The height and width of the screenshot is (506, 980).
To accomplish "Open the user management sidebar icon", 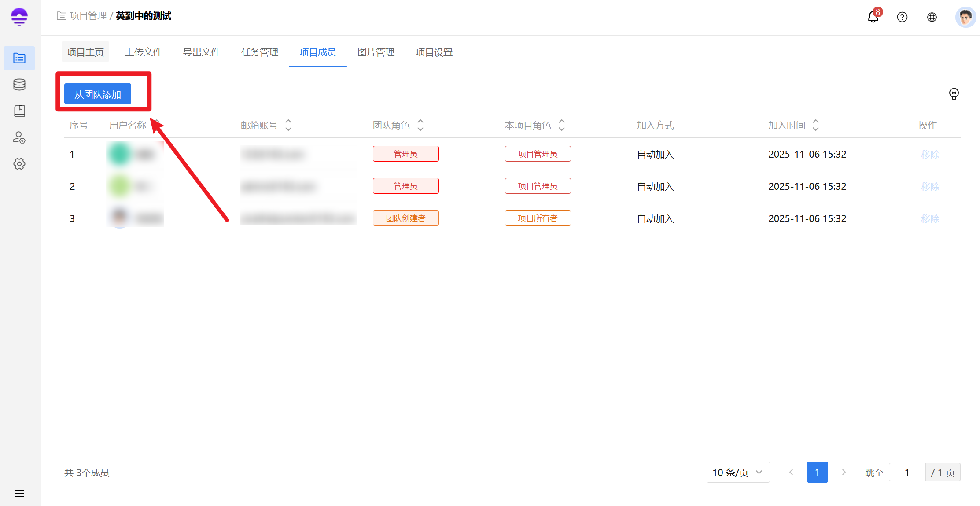I will point(19,137).
